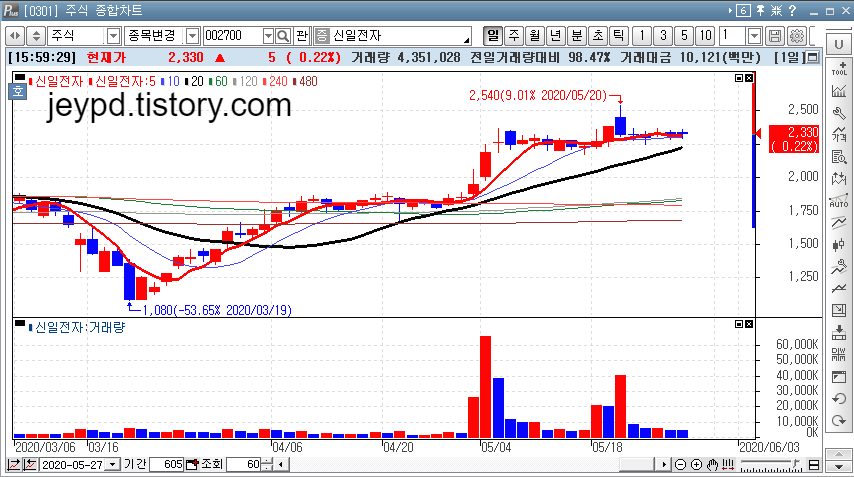Open the 주식 category dropdown
The width and height of the screenshot is (854, 477).
coord(113,36)
